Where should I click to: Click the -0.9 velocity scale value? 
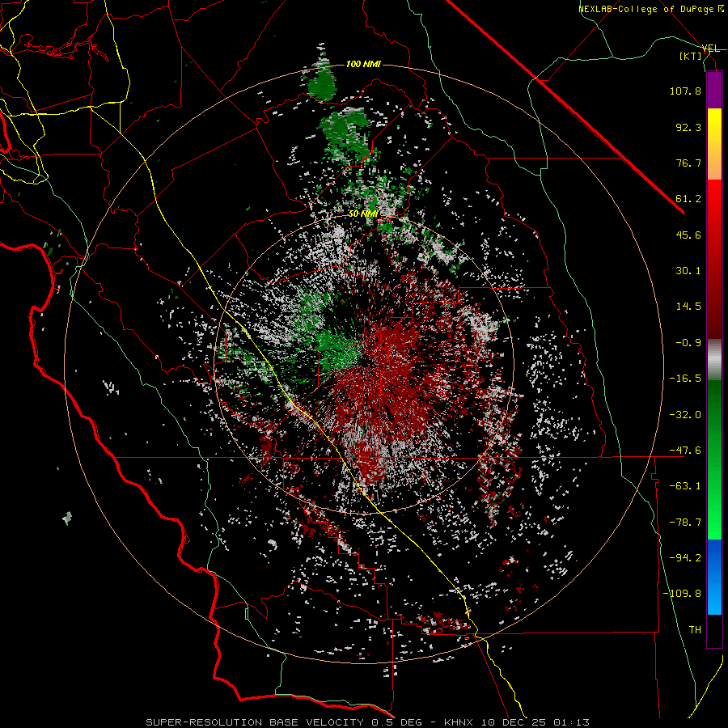(688, 343)
